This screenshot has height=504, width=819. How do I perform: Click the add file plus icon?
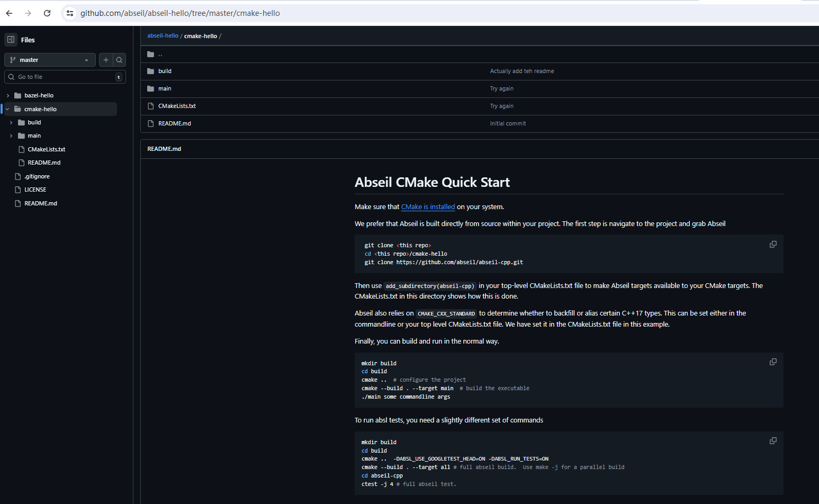[x=106, y=60]
